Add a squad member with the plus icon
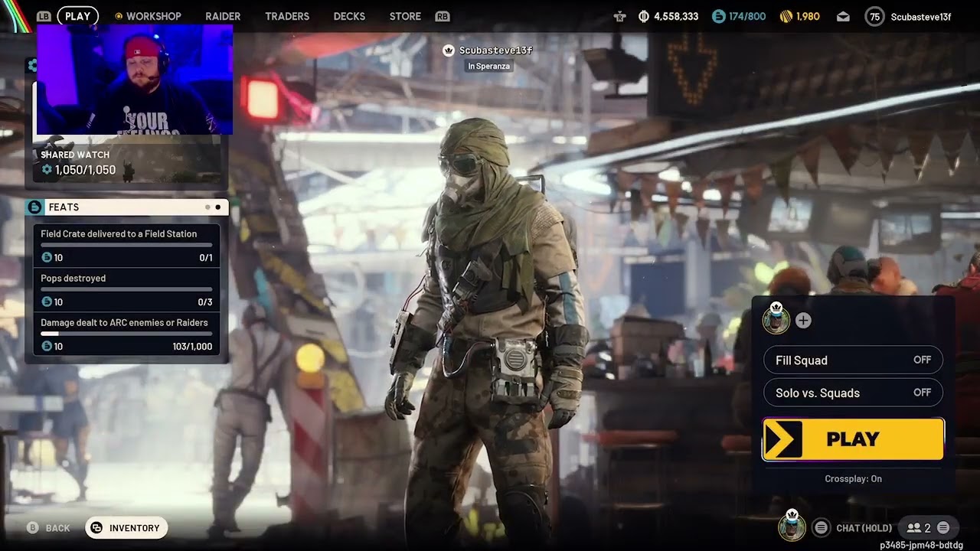980x551 pixels. point(803,321)
